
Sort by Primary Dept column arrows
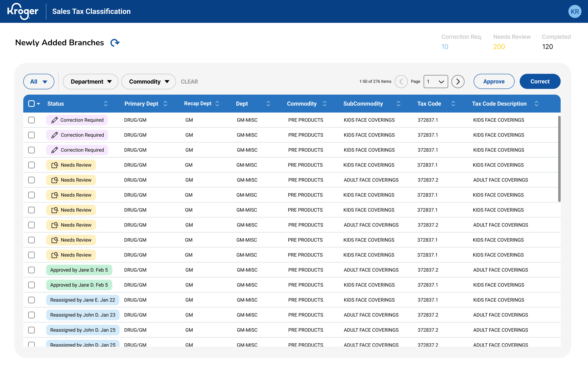click(x=166, y=104)
